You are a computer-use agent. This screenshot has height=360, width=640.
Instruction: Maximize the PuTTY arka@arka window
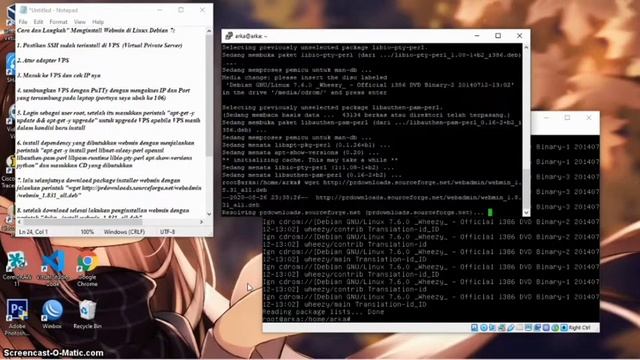[x=498, y=36]
